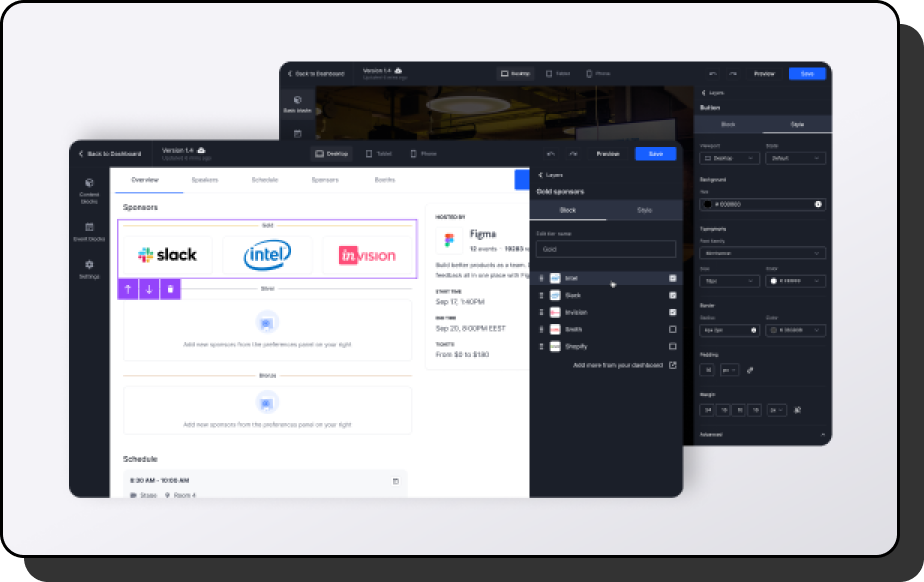Viewport: 924px width, 582px height.
Task: Switch to Tablet view in back window
Action: point(557,74)
